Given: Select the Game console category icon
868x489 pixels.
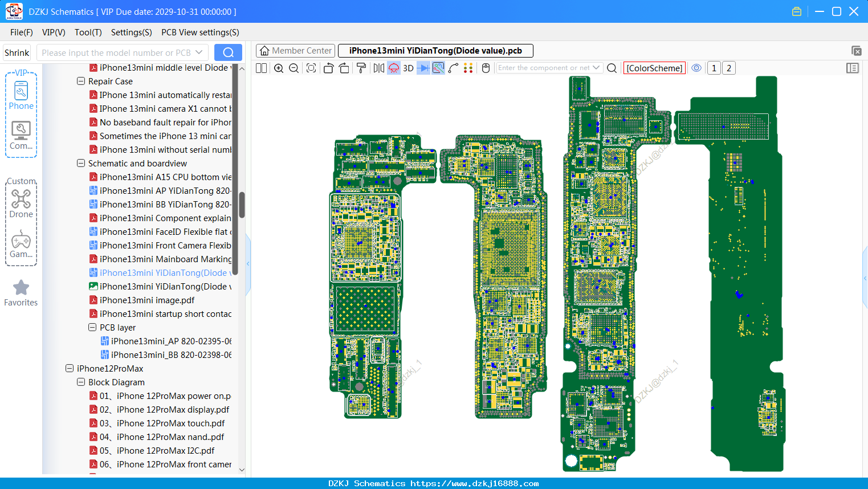Looking at the screenshot, I should (x=21, y=243).
